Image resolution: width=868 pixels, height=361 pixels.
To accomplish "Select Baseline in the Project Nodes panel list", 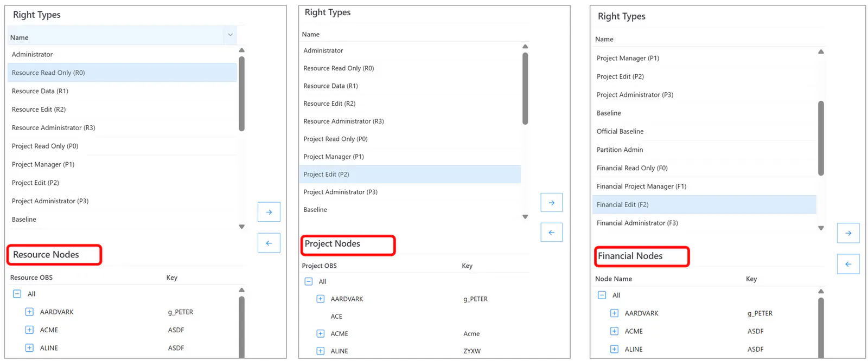I will (x=410, y=210).
